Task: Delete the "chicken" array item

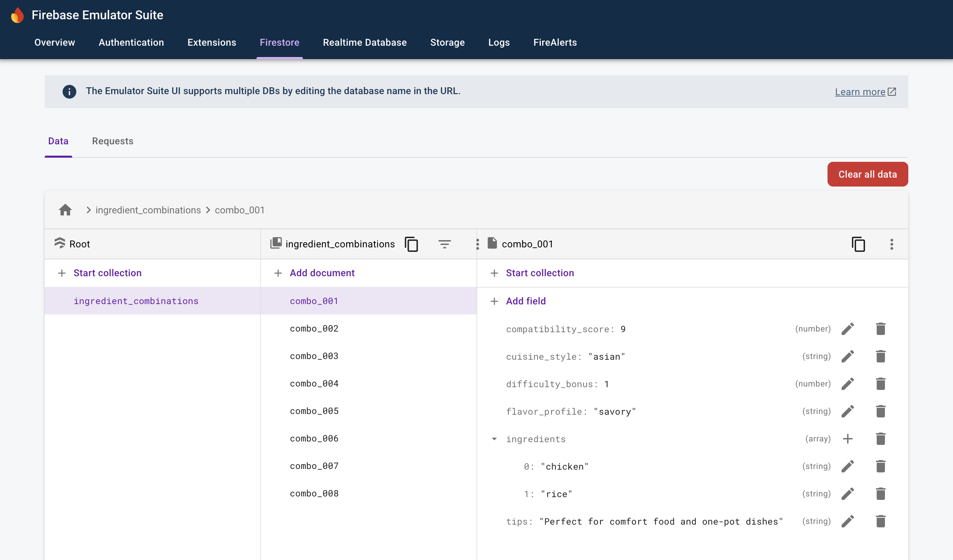Action: click(x=880, y=466)
